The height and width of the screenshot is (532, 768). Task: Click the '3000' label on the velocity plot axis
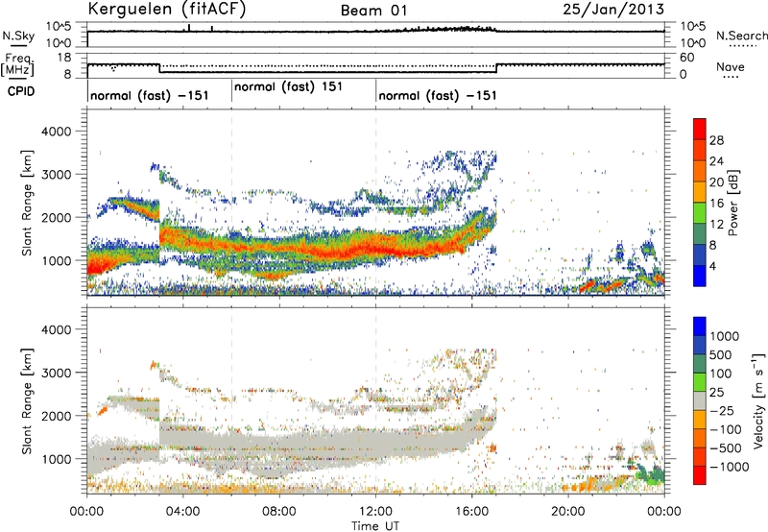pos(57,373)
